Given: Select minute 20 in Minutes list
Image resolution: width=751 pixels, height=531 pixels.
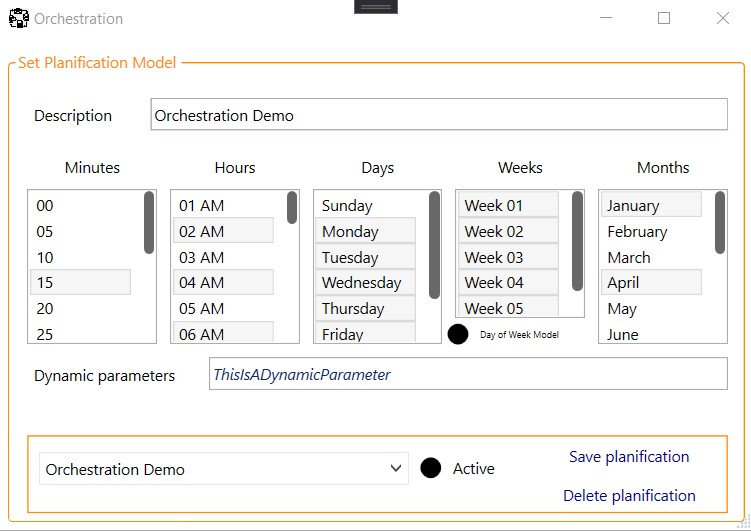Looking at the screenshot, I should pos(80,308).
